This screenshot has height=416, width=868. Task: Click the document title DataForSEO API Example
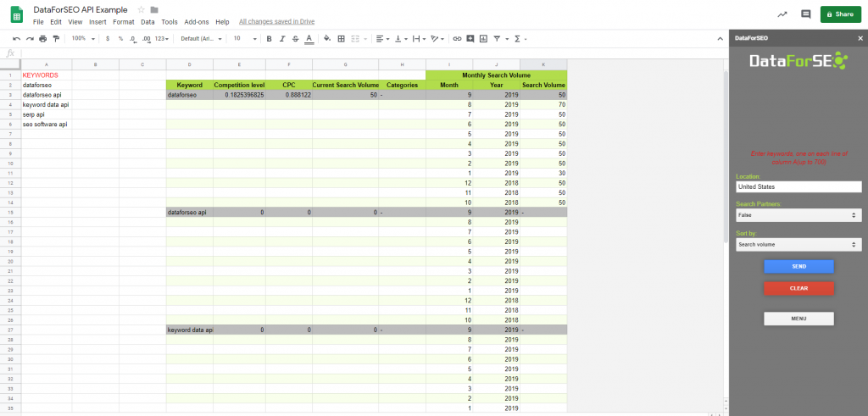click(x=81, y=10)
